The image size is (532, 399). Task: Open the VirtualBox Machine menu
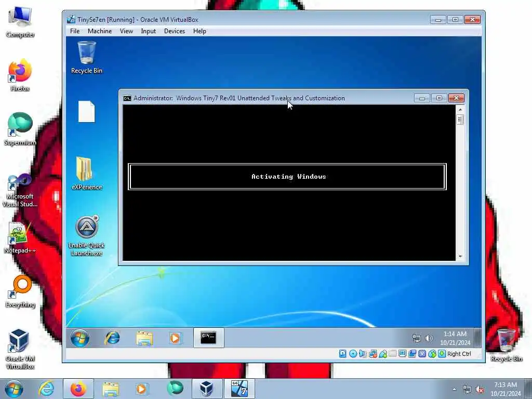click(100, 31)
